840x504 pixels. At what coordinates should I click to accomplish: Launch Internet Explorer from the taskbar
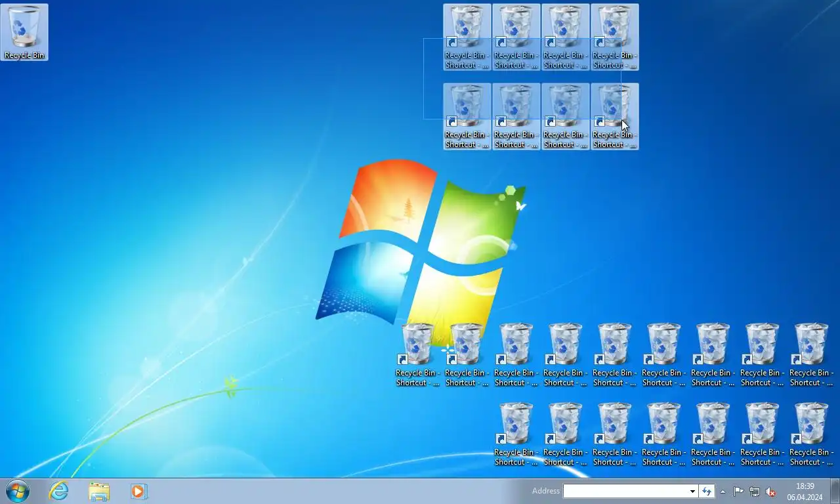(x=59, y=491)
